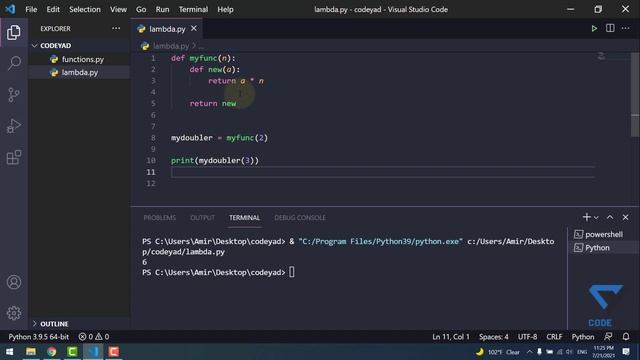Switch to VS Code in taskbar
Viewport: 640px width, 360px height.
click(x=93, y=351)
